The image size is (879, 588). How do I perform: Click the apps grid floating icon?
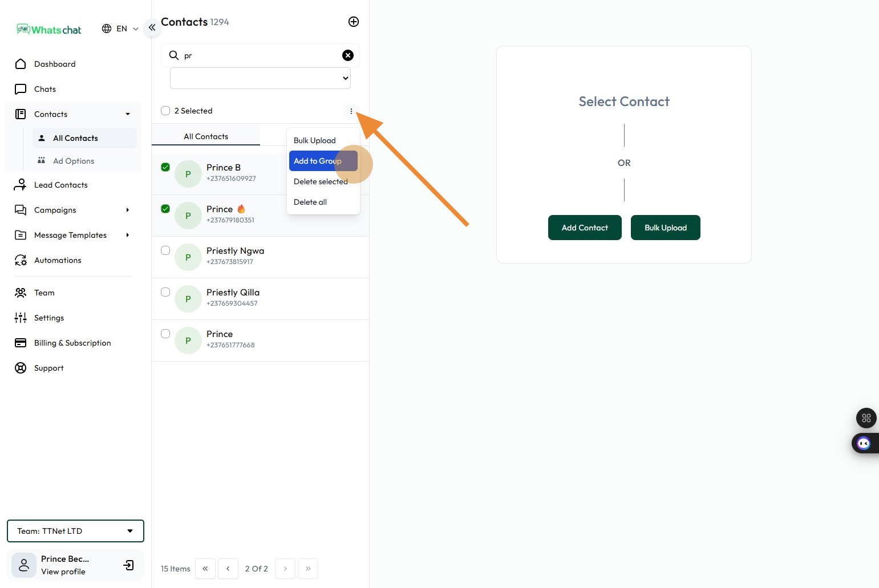click(x=866, y=418)
